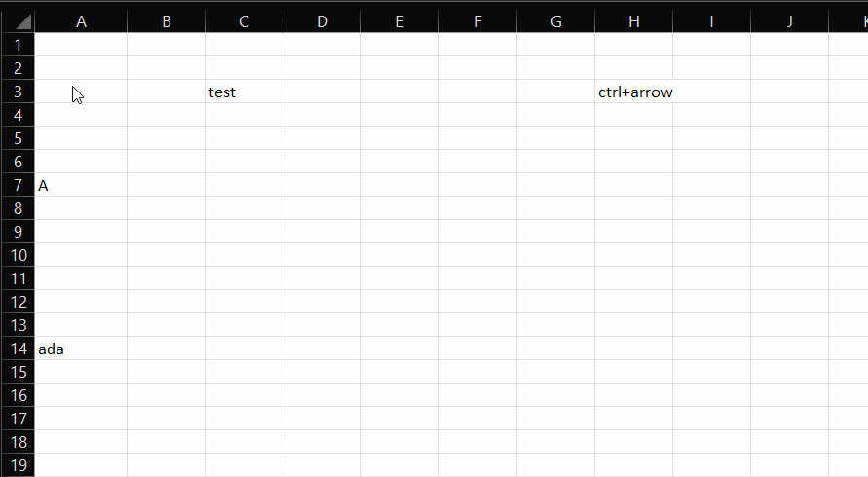Select column B header
The width and height of the screenshot is (868, 477).
pyautogui.click(x=166, y=21)
